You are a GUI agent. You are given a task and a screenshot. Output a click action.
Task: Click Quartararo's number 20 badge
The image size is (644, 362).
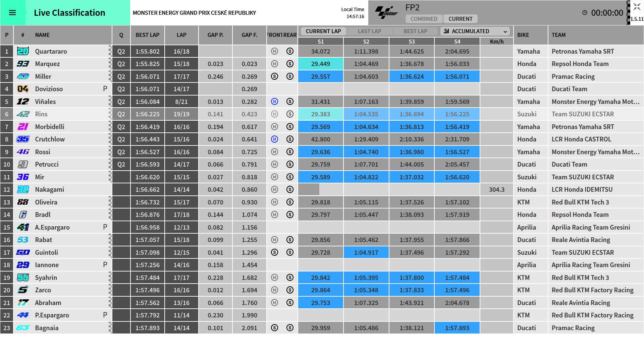23,51
